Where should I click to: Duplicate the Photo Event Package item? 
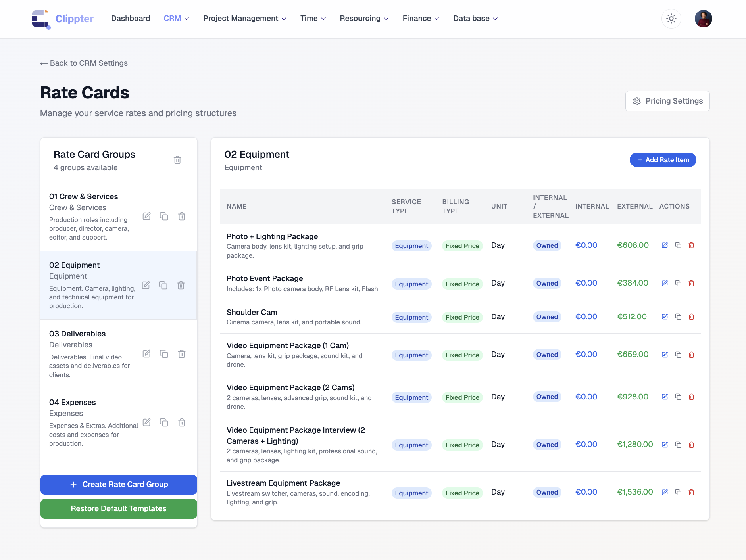tap(678, 283)
